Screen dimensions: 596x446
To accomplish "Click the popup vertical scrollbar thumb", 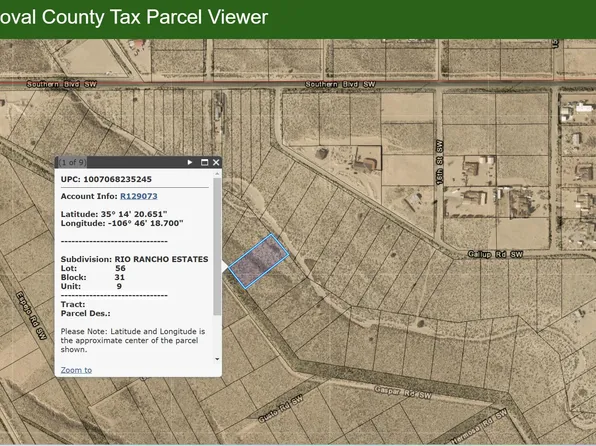I will (x=217, y=246).
